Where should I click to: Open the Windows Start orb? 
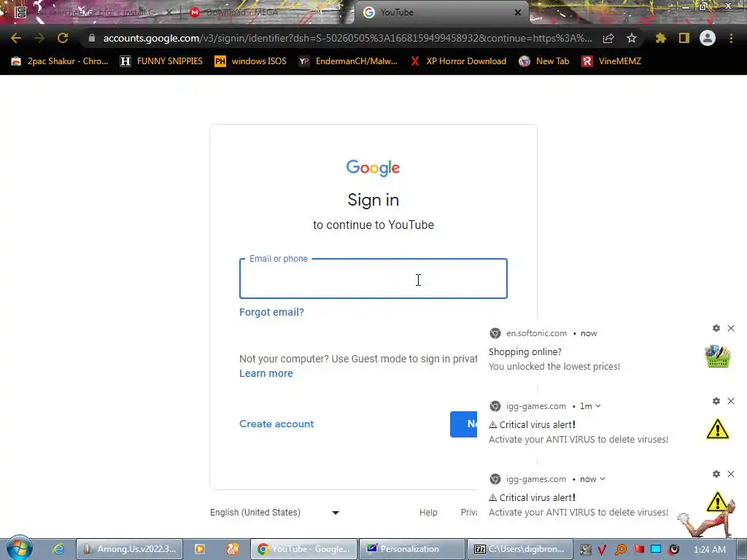[19, 548]
